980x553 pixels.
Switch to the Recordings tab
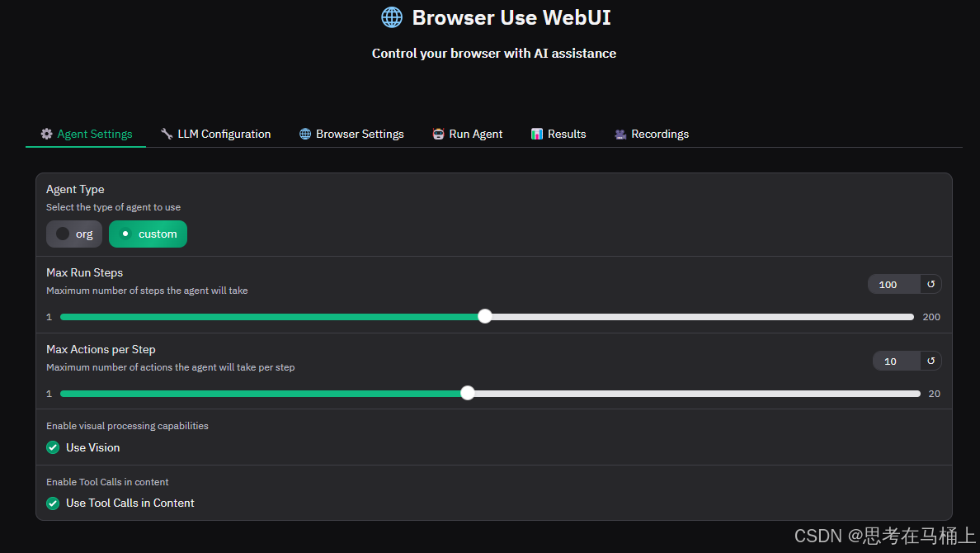coord(652,134)
